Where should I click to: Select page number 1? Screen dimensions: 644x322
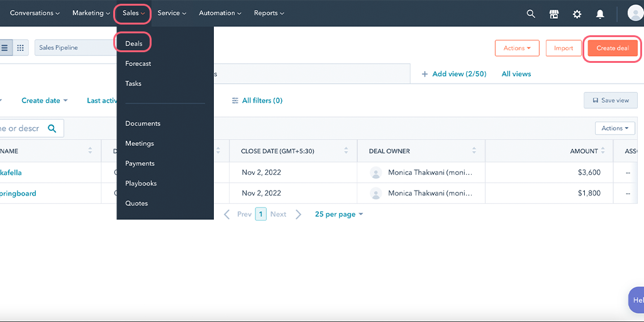[261, 214]
